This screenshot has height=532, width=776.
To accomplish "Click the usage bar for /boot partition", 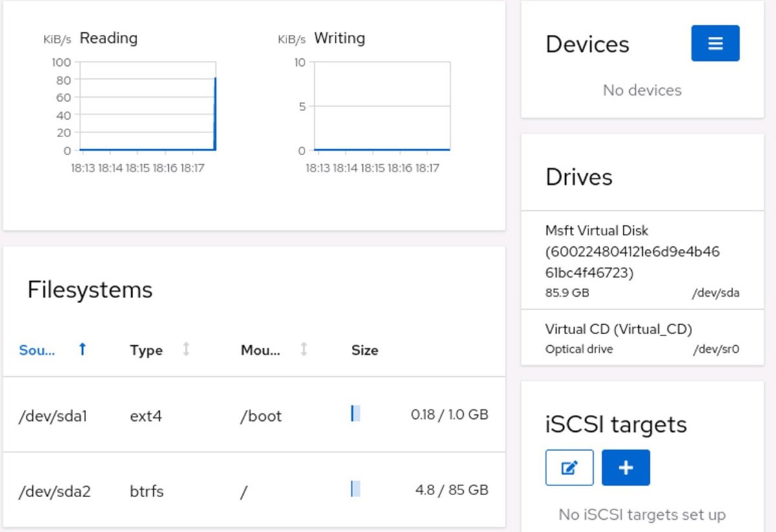I will [x=354, y=414].
